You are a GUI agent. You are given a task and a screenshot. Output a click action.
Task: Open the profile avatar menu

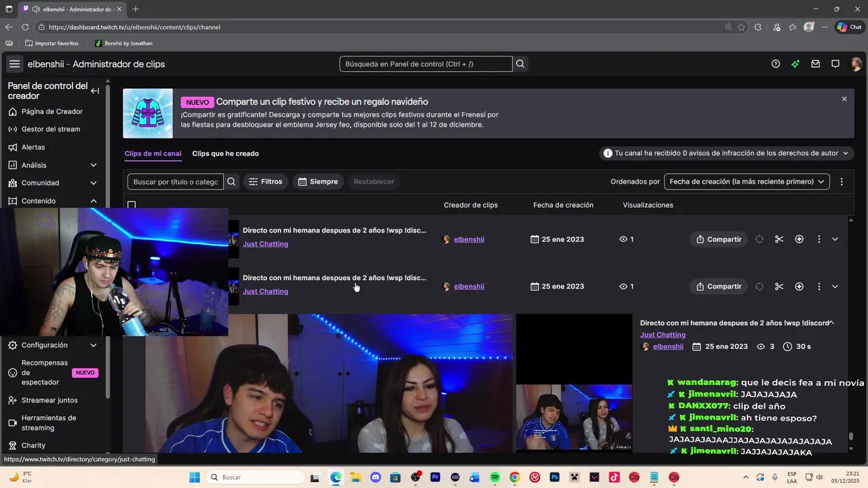click(x=856, y=64)
